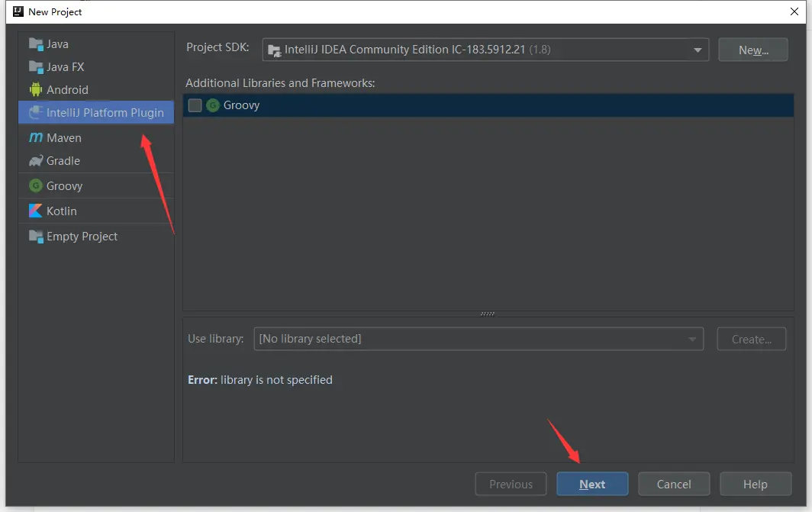This screenshot has width=812, height=512.
Task: Click the New... SDK button
Action: point(753,50)
